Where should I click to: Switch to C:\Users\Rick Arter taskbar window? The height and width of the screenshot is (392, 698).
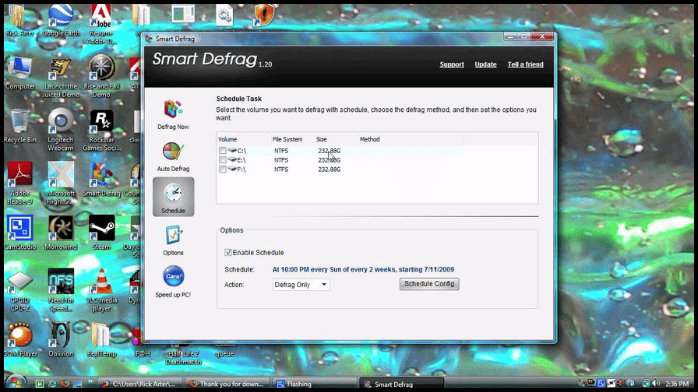point(140,384)
